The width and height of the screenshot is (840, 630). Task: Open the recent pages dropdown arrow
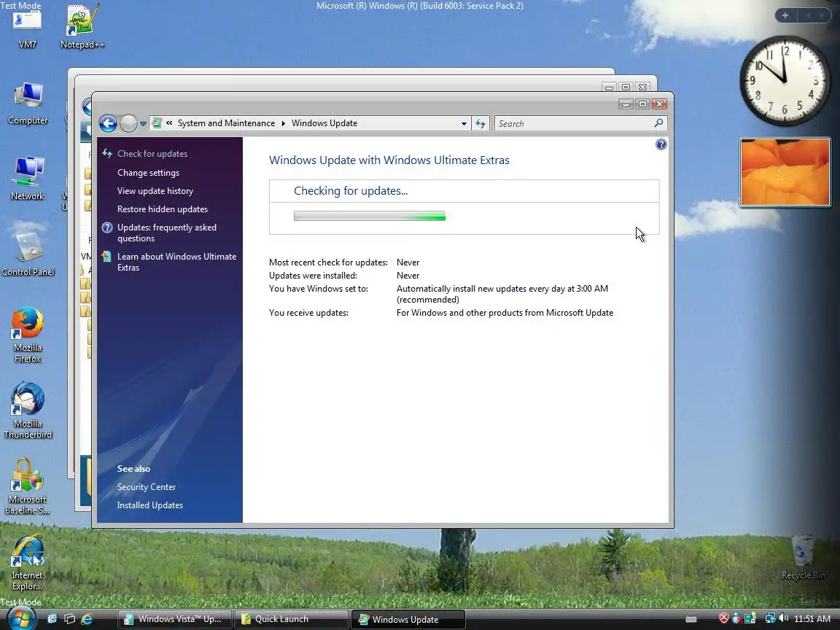[143, 124]
